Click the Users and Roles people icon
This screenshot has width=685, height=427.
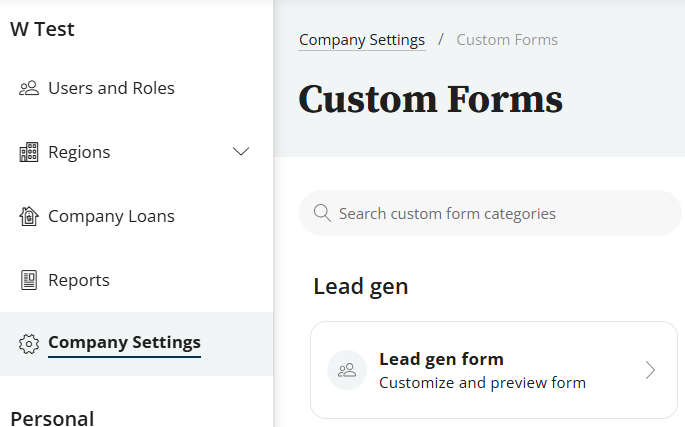29,88
